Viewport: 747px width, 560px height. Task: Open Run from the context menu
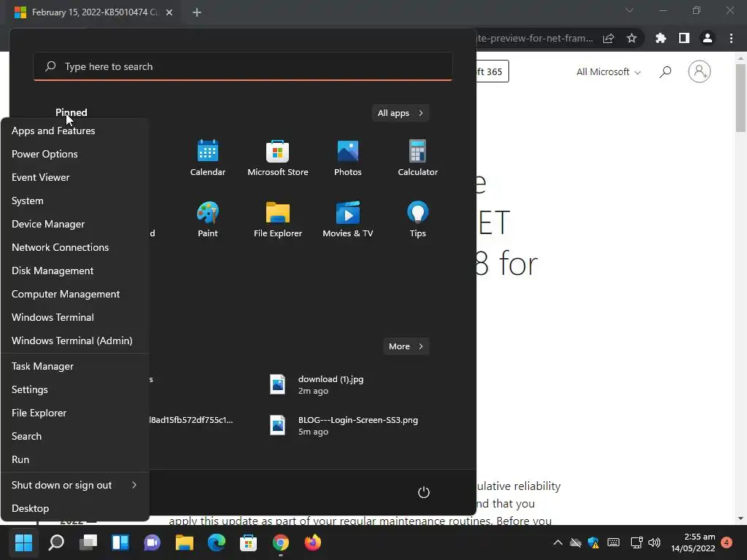(x=75, y=459)
